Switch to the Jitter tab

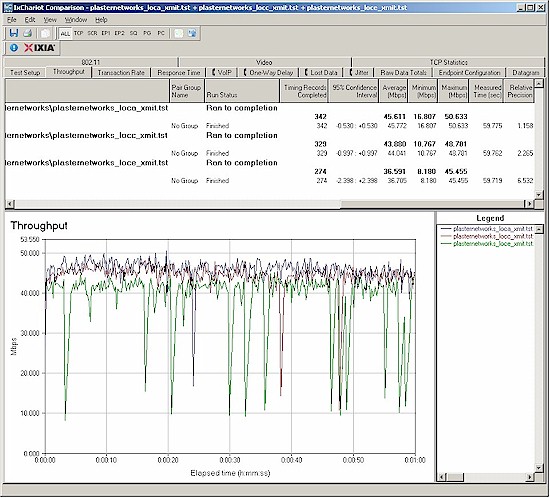pyautogui.click(x=359, y=73)
